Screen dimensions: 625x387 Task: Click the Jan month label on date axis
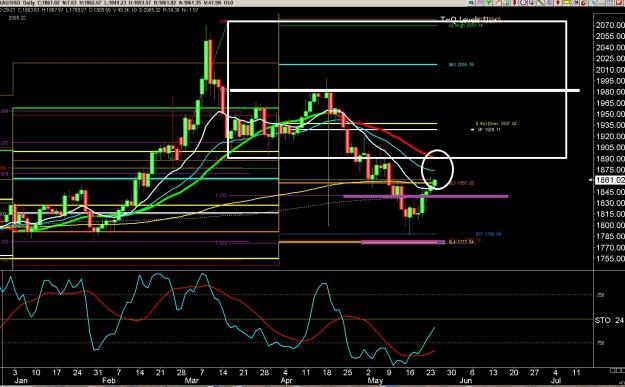click(21, 380)
